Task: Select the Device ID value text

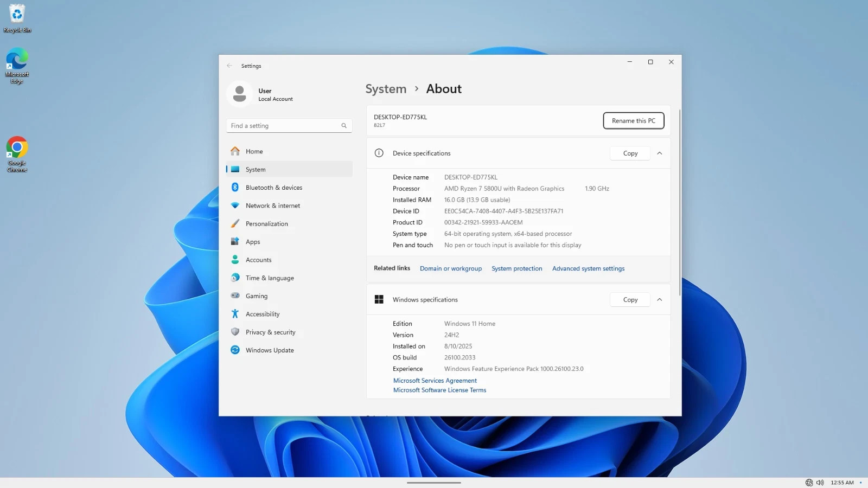Action: click(504, 211)
